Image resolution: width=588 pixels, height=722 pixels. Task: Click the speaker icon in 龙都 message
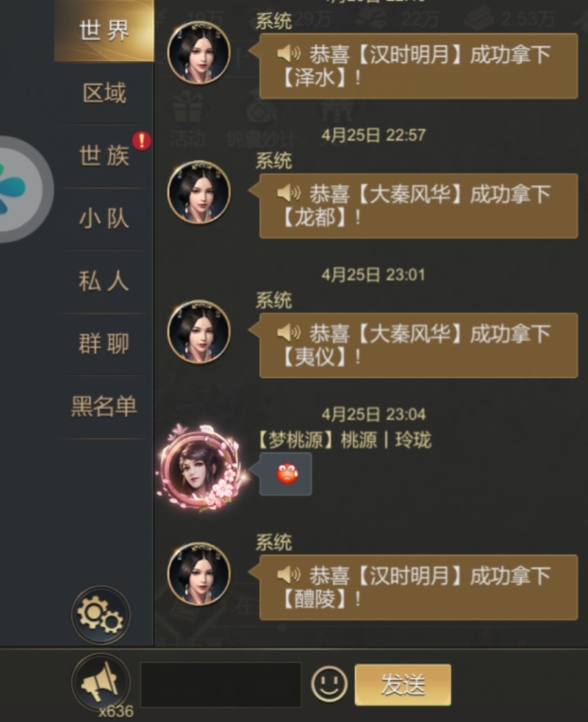pyautogui.click(x=289, y=193)
